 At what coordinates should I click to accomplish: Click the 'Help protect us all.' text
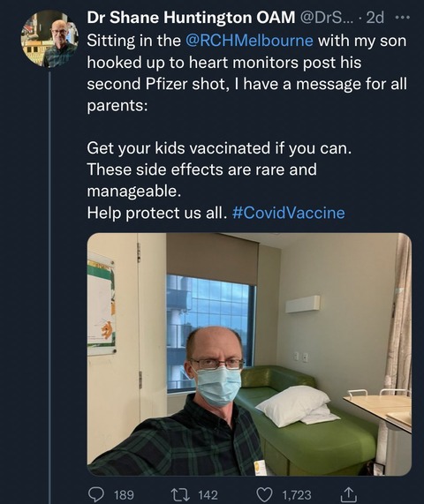click(155, 213)
